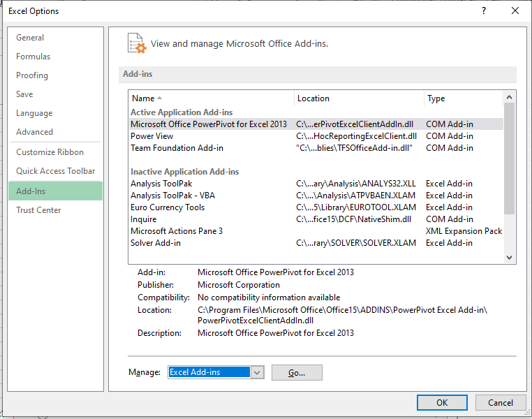Viewport: 532px width, 419px height.
Task: Click the Name column sort arrow
Action: 159,98
